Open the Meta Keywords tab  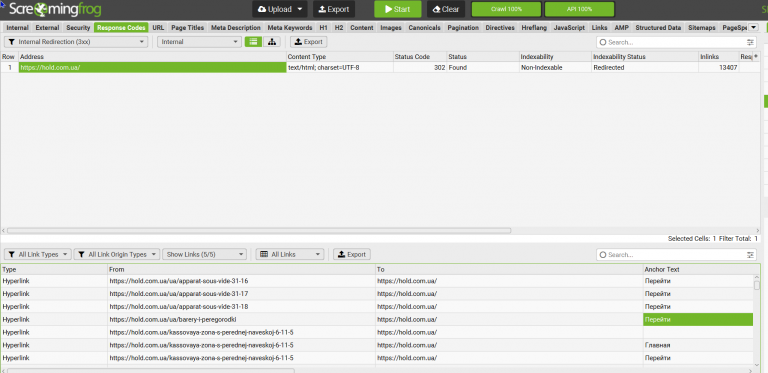[x=290, y=28]
